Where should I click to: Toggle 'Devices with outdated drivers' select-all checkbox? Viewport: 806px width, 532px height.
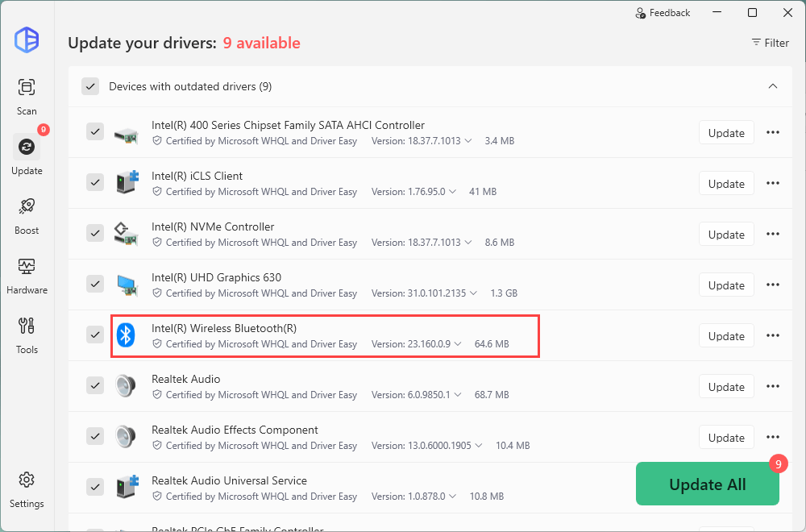90,86
